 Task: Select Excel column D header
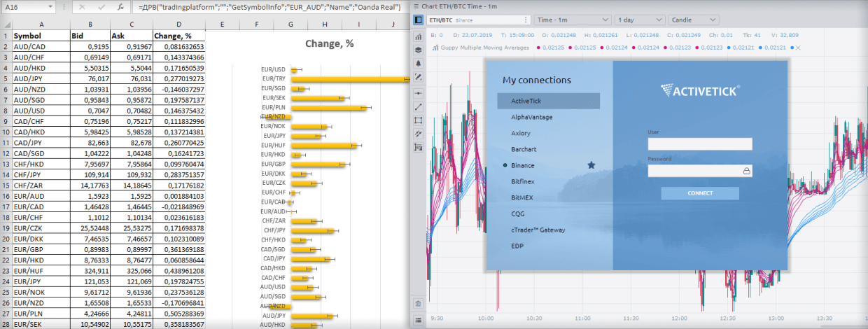click(x=179, y=24)
